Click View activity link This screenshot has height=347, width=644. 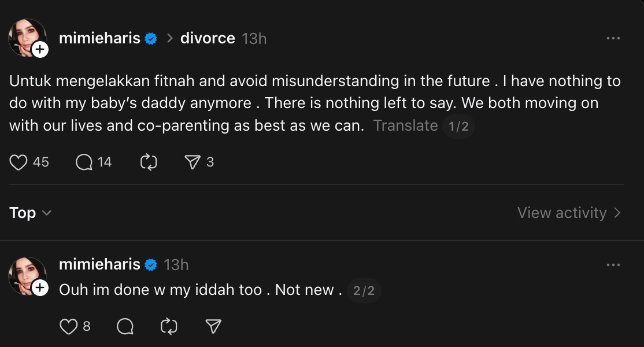click(569, 213)
